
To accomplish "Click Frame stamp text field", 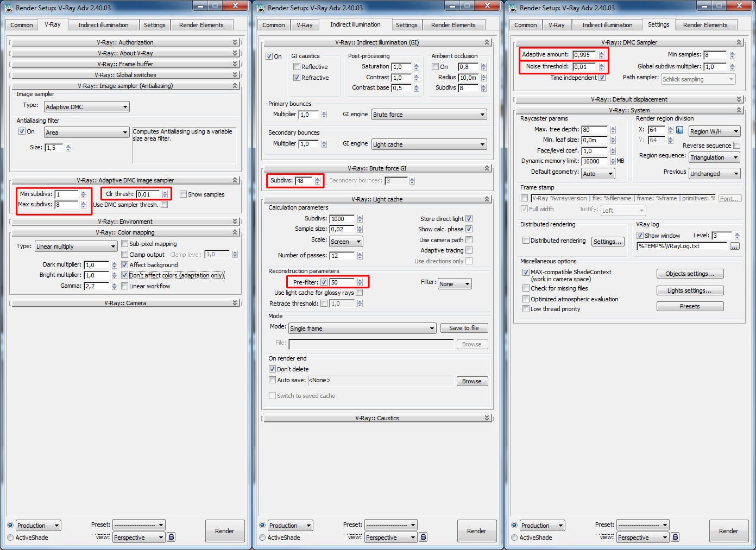I will [x=623, y=198].
